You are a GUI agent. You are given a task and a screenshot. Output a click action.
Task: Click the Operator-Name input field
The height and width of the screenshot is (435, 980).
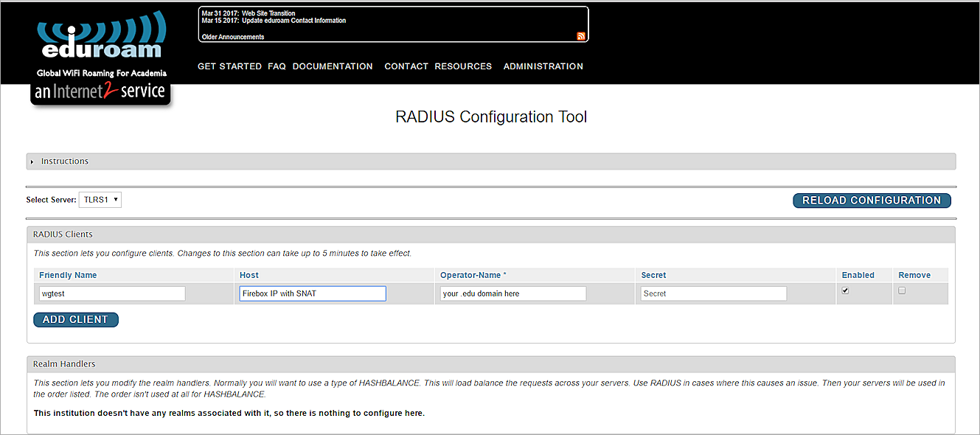513,293
